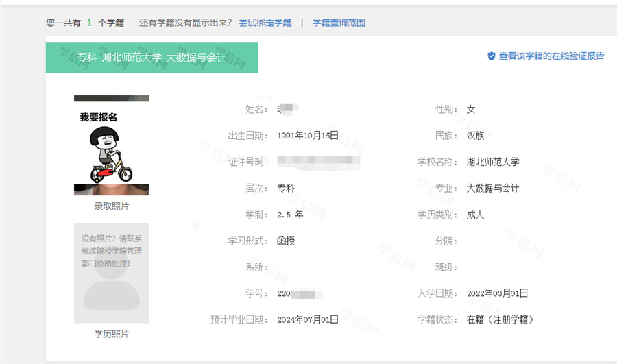Click the 学制 value 2.5 年
Screen dimensions: 617x364
tap(291, 215)
